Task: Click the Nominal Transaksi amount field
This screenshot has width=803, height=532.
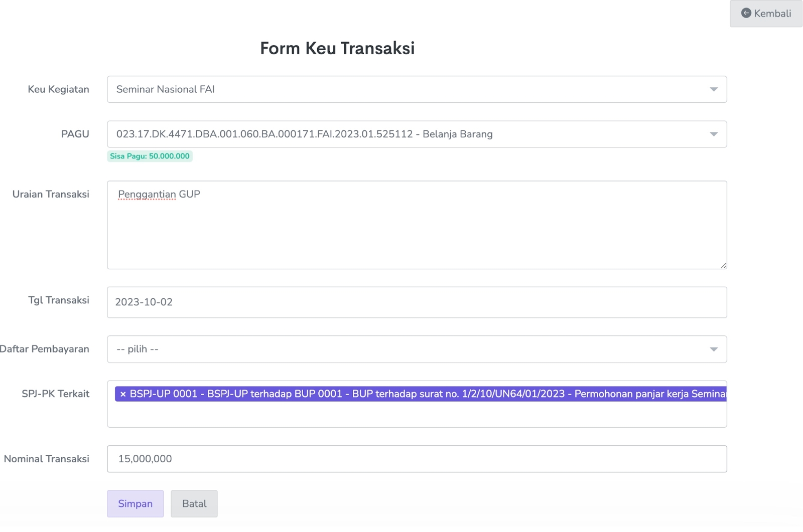Action: (417, 459)
